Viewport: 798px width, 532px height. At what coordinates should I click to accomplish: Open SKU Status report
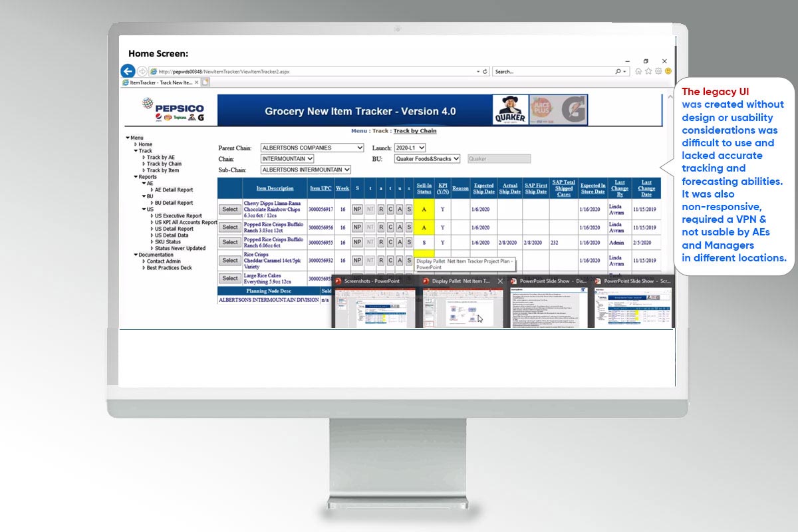168,242
